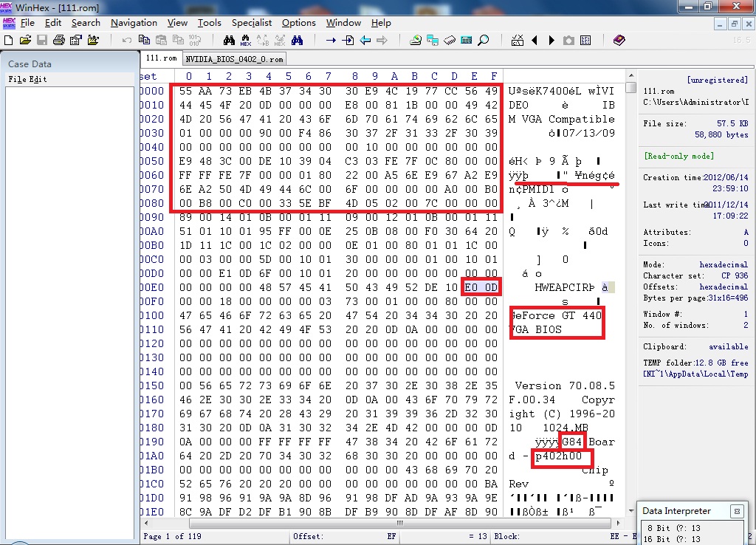
Task: Open the Calculator toolbar icon
Action: [467, 41]
